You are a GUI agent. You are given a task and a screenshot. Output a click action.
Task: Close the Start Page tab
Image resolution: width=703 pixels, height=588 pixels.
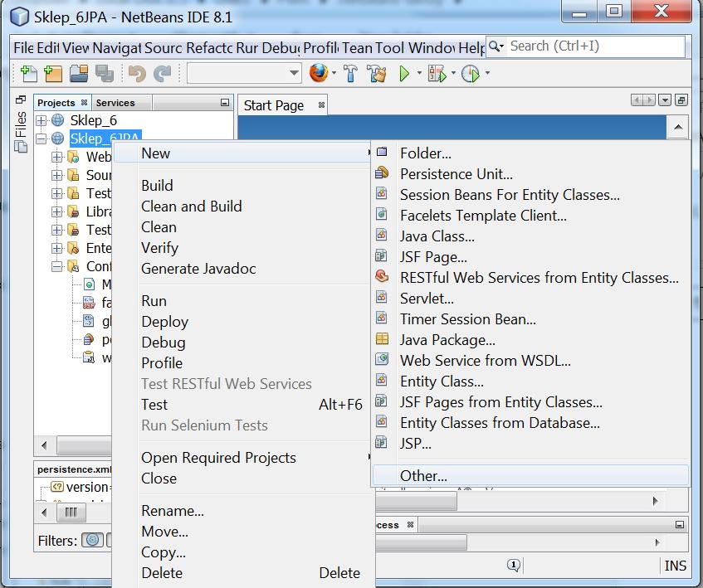point(321,104)
